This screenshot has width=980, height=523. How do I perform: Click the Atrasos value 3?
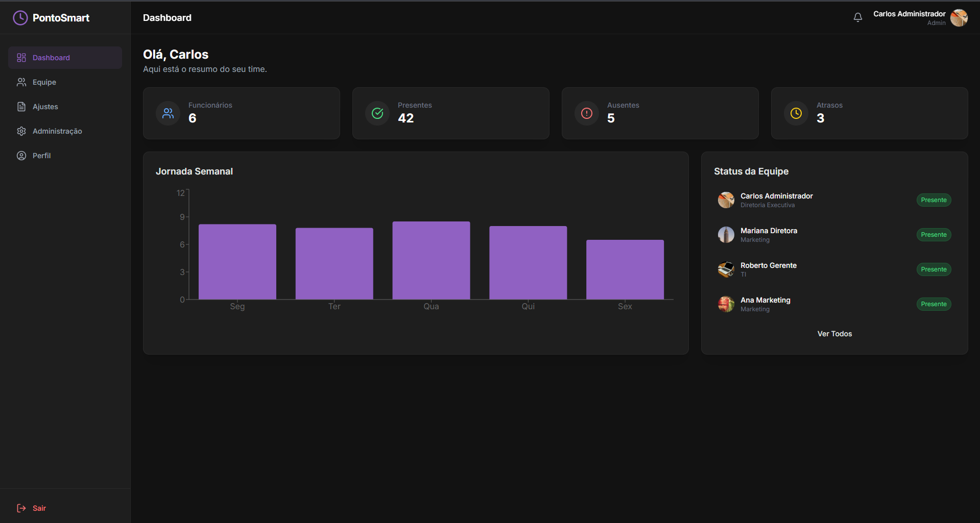[820, 118]
